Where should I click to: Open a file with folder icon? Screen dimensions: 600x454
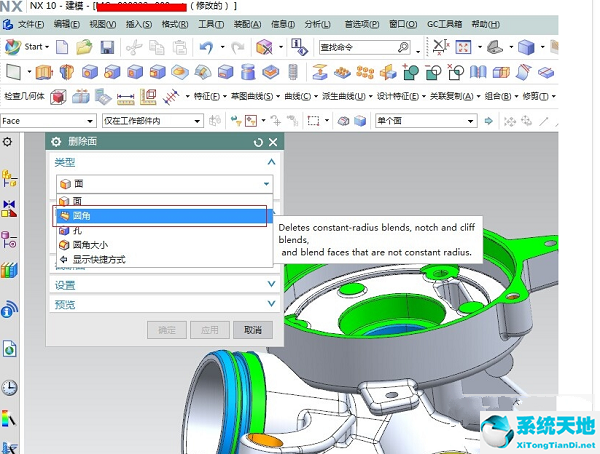(84, 47)
